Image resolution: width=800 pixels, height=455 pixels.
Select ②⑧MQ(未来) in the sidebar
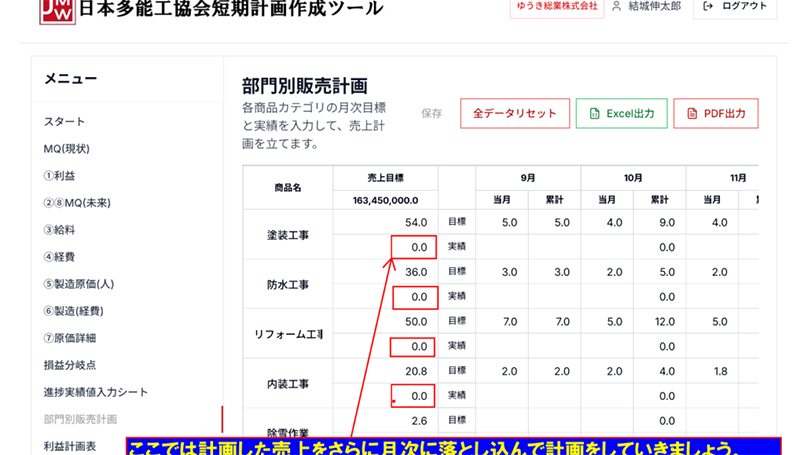[77, 203]
